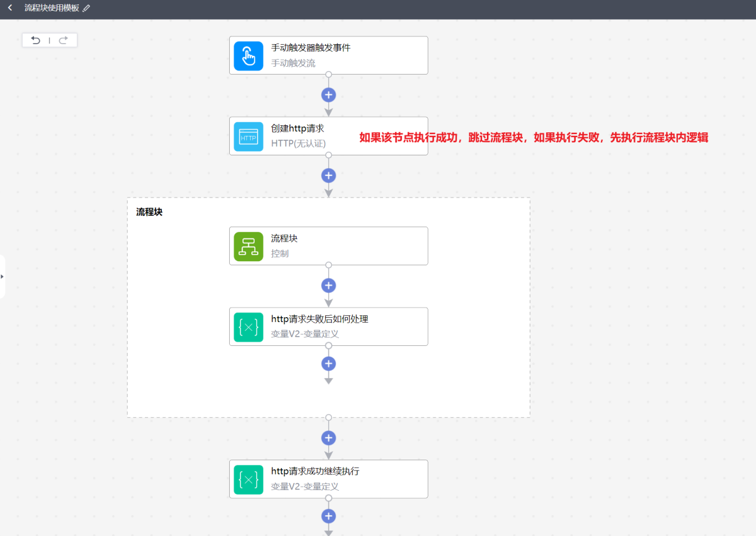Click the plus button below the manual trigger node
The width and height of the screenshot is (756, 536).
[x=328, y=94]
